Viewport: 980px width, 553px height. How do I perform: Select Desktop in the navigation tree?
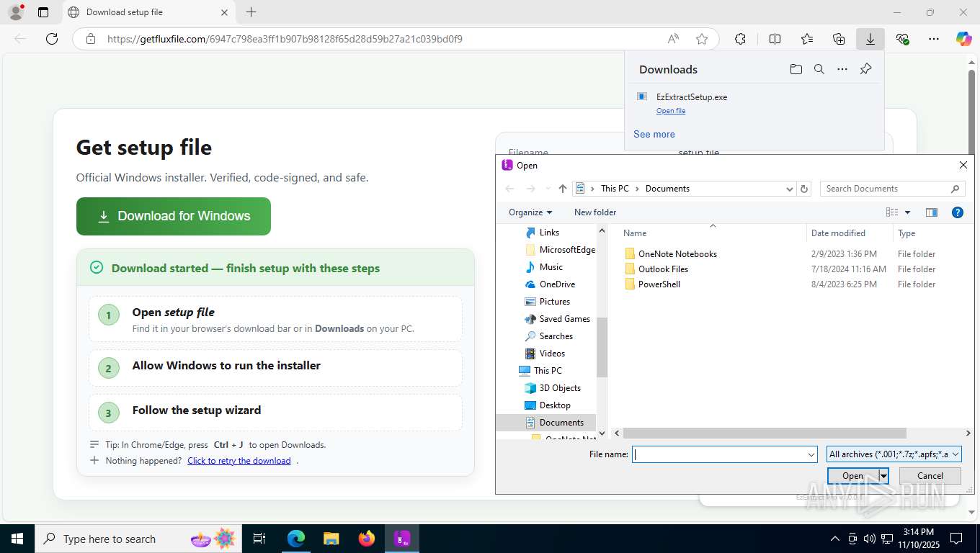coord(555,405)
